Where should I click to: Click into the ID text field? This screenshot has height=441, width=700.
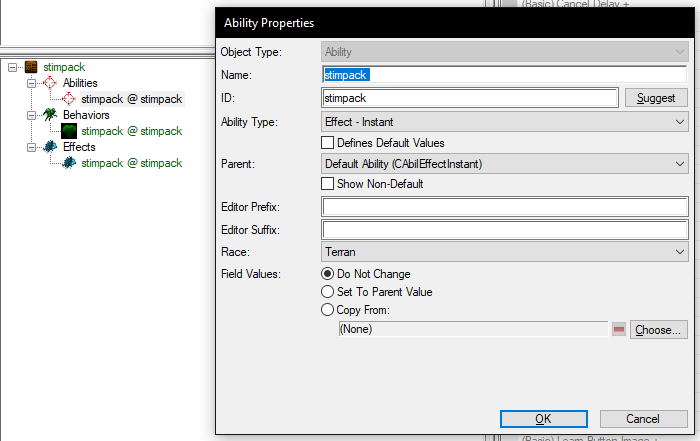coord(470,98)
